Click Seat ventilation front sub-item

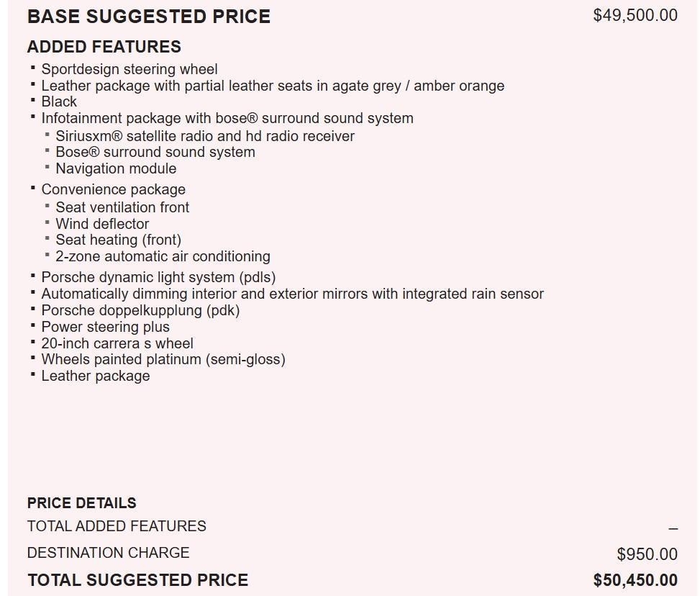coord(122,207)
